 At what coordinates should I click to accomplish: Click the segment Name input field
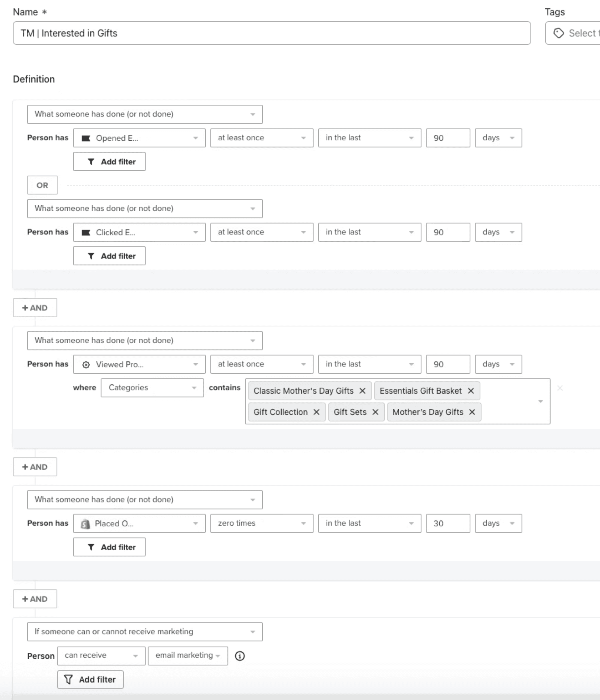click(272, 33)
